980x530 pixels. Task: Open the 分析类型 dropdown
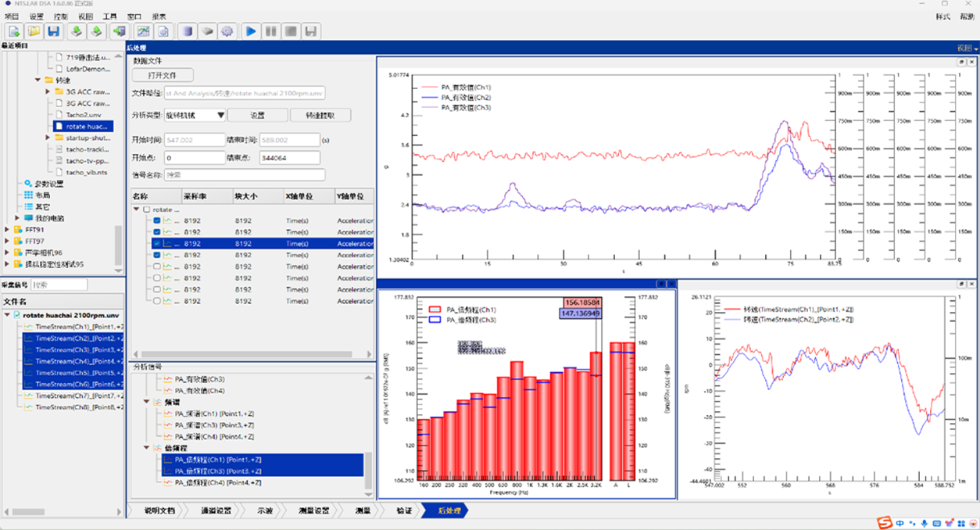pos(195,115)
